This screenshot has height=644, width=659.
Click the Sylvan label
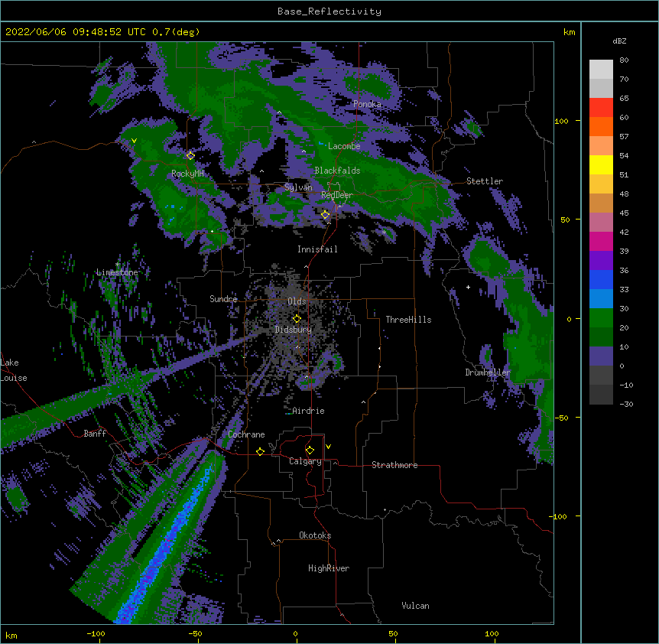(298, 187)
